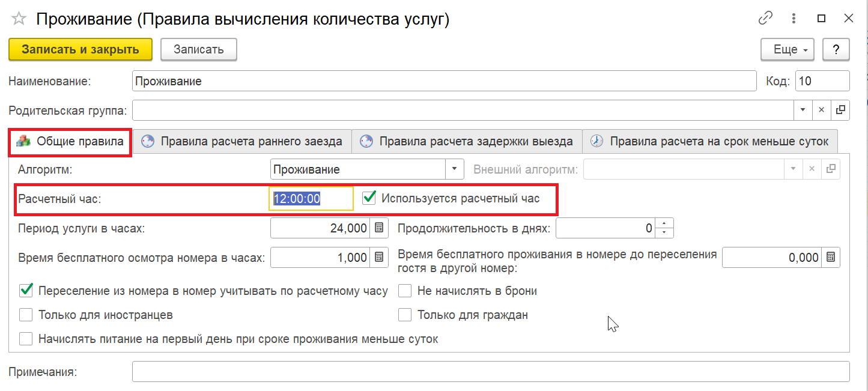This screenshot has height=391, width=868.
Task: Click the Продолжительность в днях field
Action: pyautogui.click(x=606, y=228)
